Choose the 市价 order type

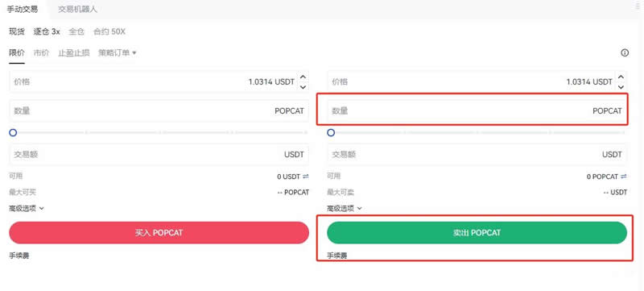41,52
